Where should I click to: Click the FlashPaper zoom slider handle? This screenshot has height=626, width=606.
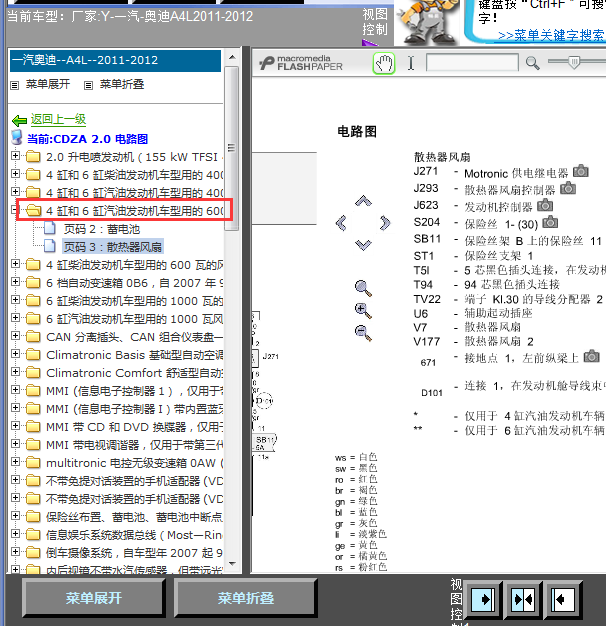coord(574,62)
